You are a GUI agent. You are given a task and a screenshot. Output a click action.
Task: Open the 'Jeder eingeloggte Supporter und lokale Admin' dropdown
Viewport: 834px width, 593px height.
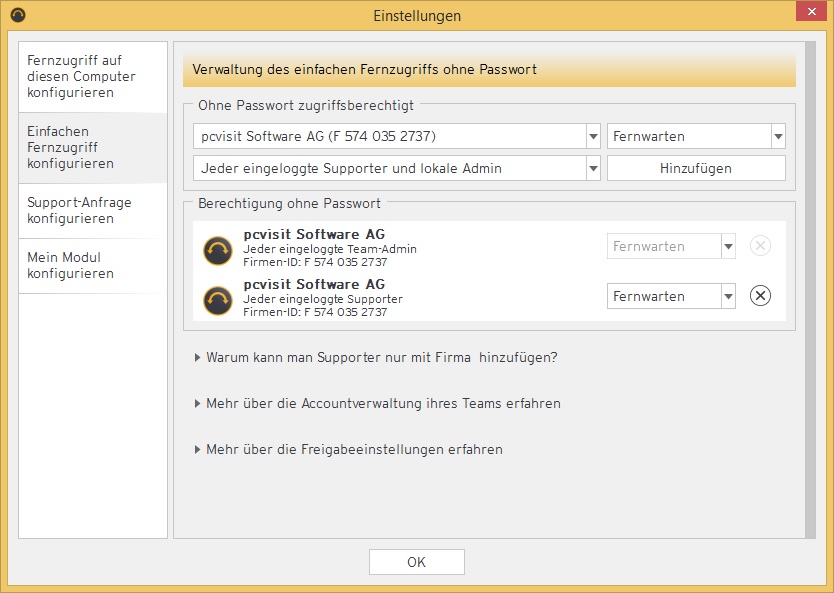(592, 169)
